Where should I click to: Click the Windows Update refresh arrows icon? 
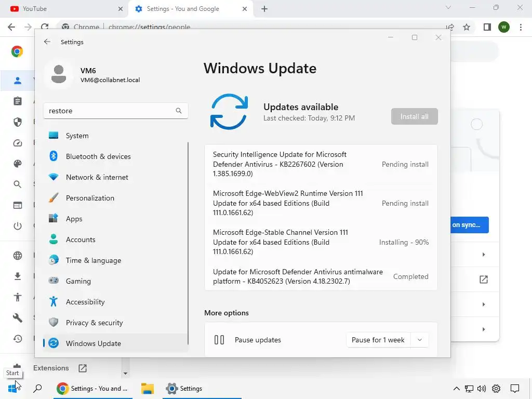point(229,112)
